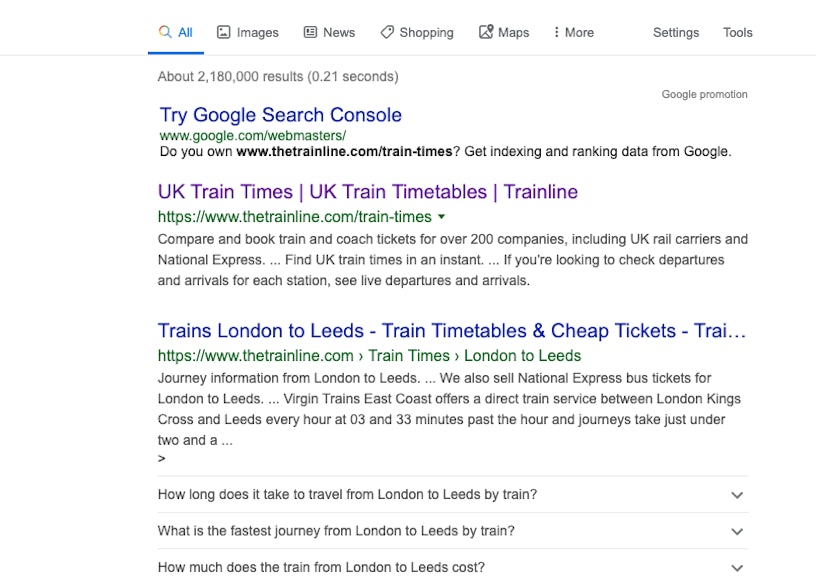Expand 'What is the fastest journey' question

click(x=737, y=532)
